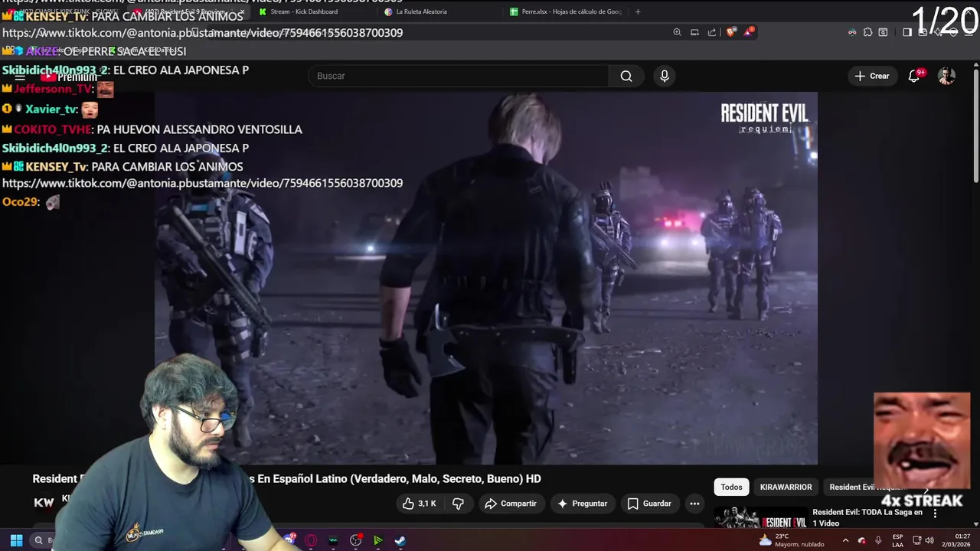Click the page vertical scrollbar
This screenshot has height=551, width=980.
(x=975, y=126)
